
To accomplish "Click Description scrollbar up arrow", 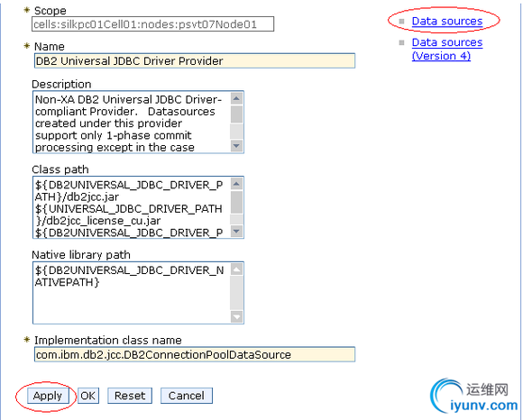I will 236,98.
